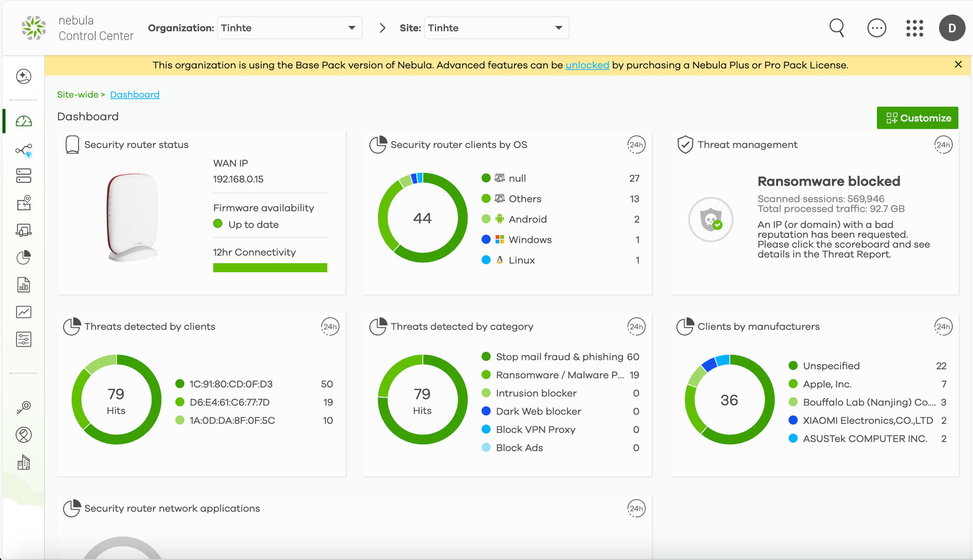Change 24h range on Security router clients by OS
The width and height of the screenshot is (973, 560).
[x=636, y=145]
